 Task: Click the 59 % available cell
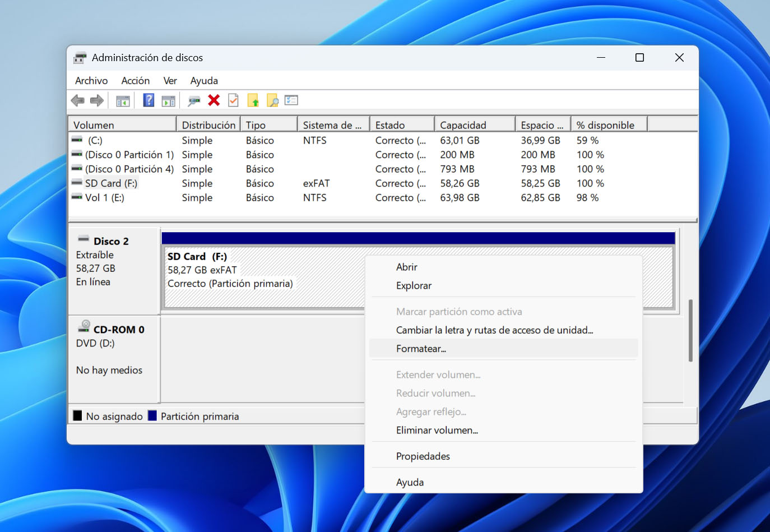[587, 140]
